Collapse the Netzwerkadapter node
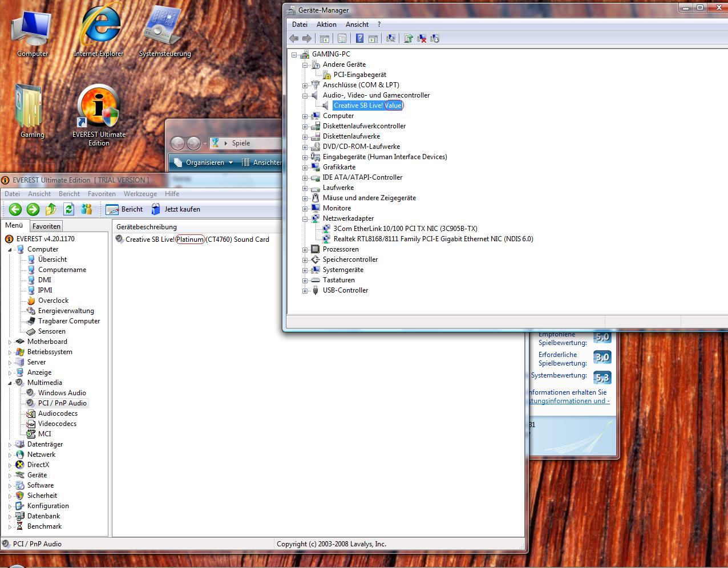Screen dimensions: 728x568 (x=305, y=218)
